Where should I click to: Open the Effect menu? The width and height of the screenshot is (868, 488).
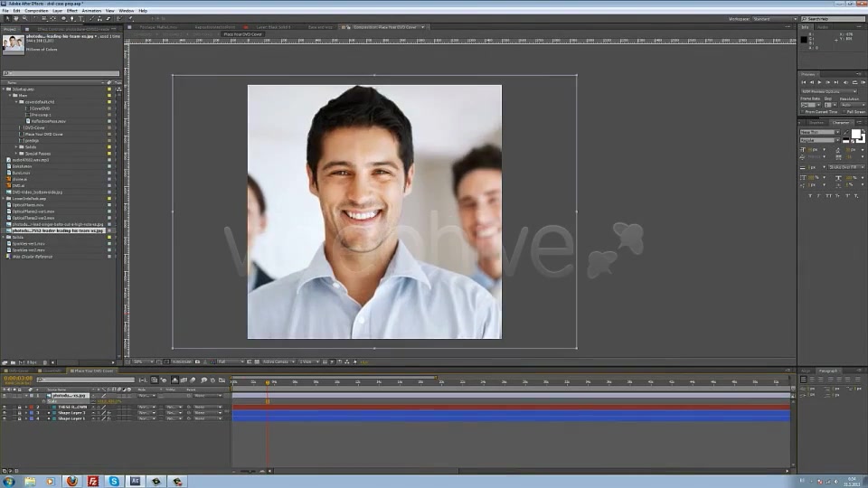[72, 11]
